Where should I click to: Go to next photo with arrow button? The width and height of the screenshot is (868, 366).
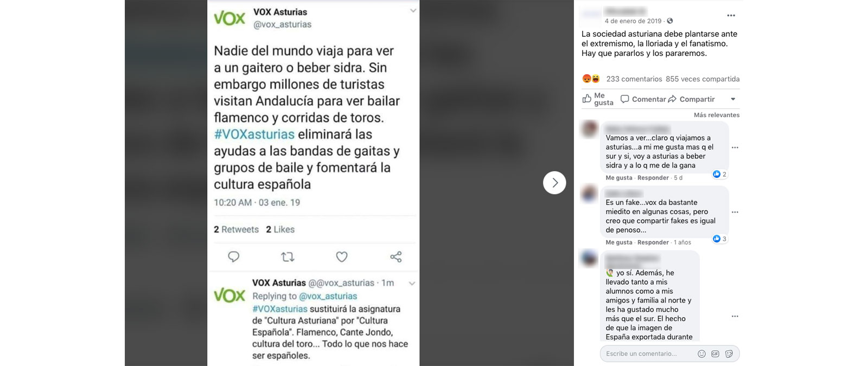pos(554,183)
